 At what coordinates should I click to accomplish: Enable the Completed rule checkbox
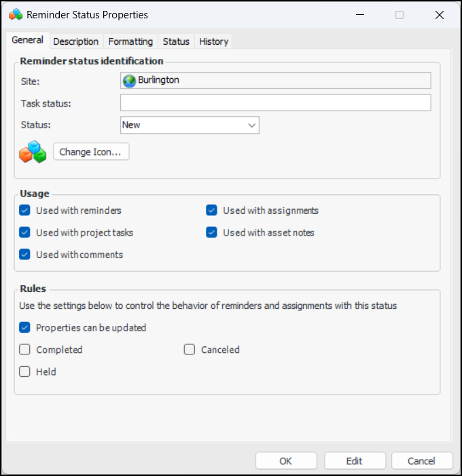click(x=25, y=350)
